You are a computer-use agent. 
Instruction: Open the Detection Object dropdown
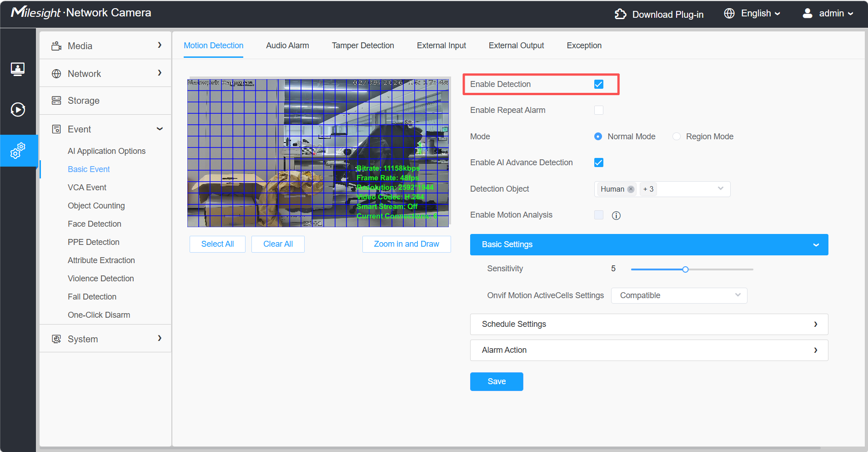click(662, 189)
